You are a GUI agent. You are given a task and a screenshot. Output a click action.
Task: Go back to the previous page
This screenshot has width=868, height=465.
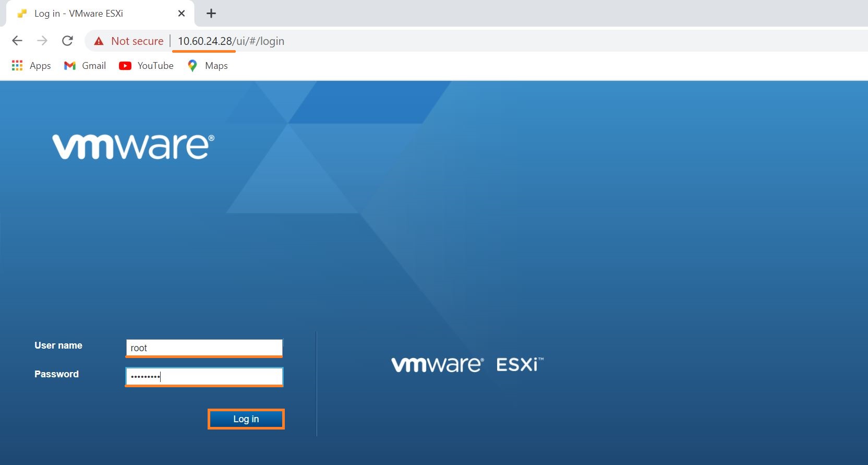[17, 41]
